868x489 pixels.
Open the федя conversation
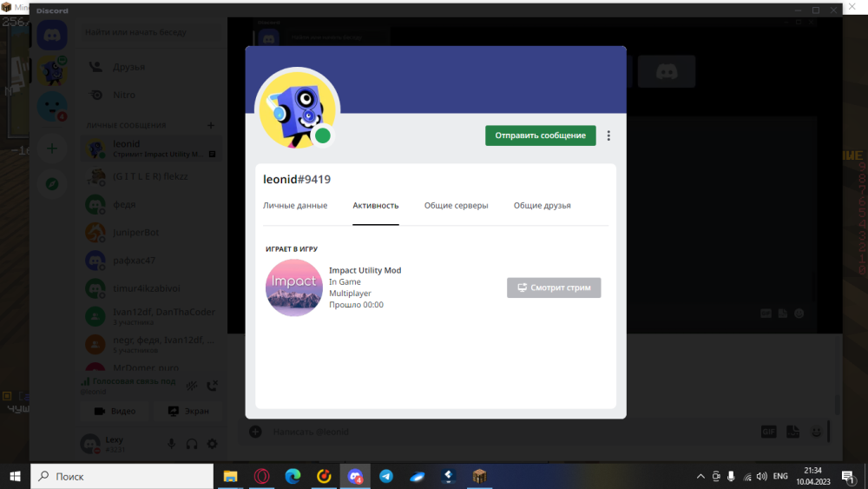(150, 204)
